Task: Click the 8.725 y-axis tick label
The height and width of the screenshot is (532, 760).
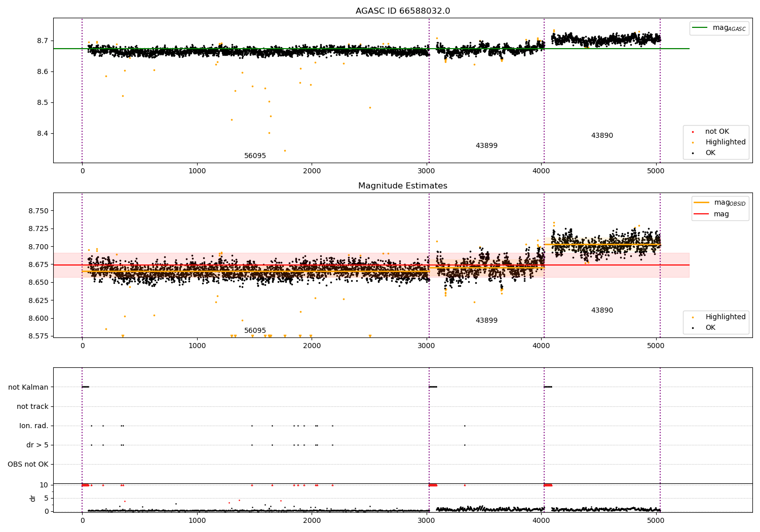Action: tap(40, 229)
